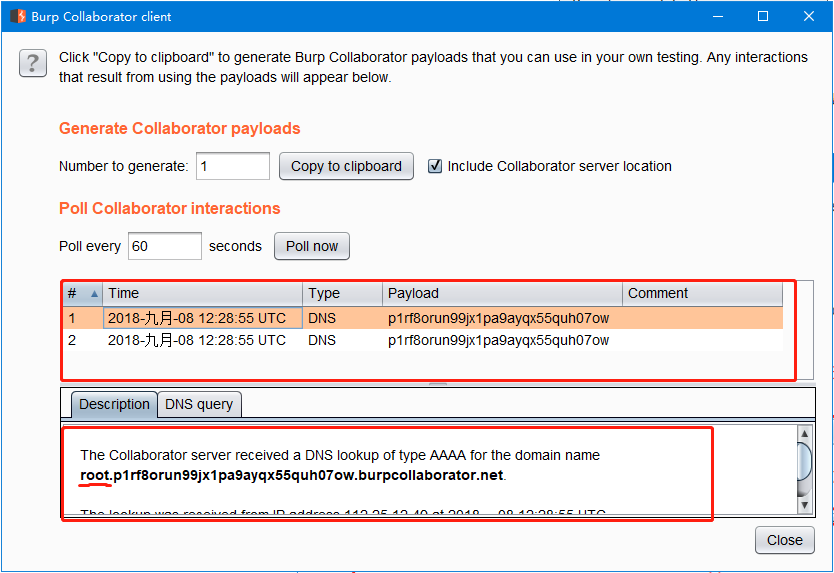834x573 pixels.
Task: Sort by the # column header
Action: (82, 293)
